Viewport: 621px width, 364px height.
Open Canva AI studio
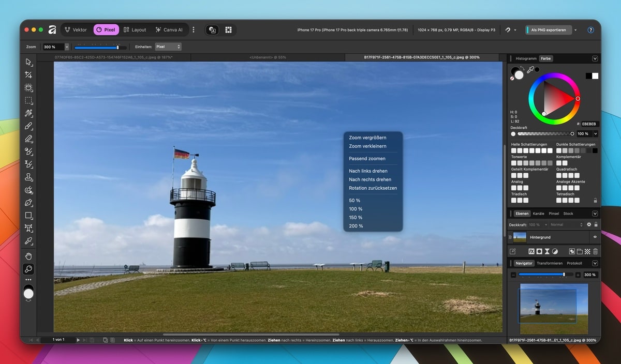click(x=169, y=30)
